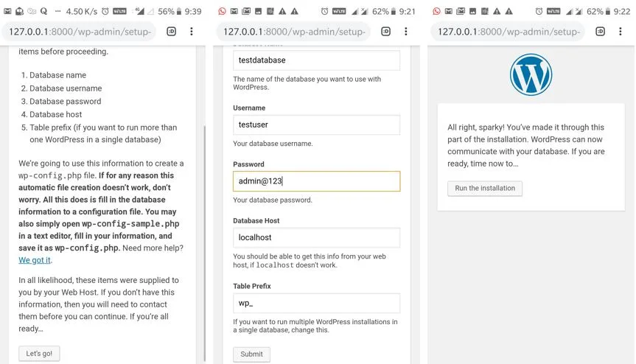Open tab switcher in right browser
Image resolution: width=636 pixels, height=364 pixels.
(601, 32)
